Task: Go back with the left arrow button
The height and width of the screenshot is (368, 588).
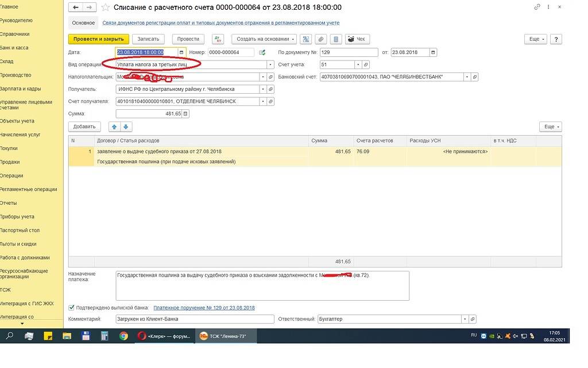Action: coord(76,7)
